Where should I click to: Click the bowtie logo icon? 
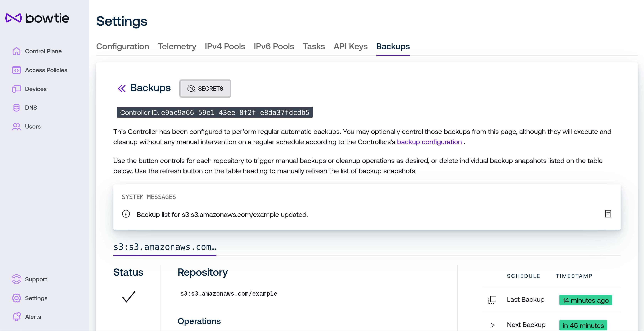(13, 18)
